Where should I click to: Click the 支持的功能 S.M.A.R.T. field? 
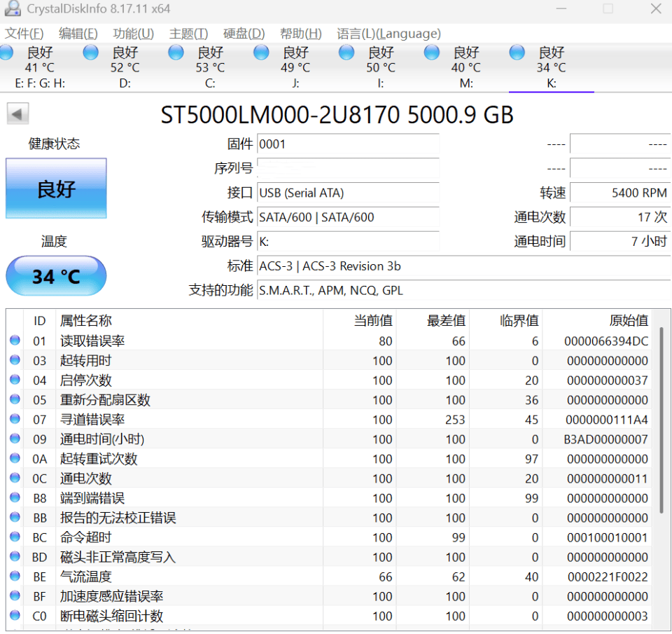tap(463, 291)
